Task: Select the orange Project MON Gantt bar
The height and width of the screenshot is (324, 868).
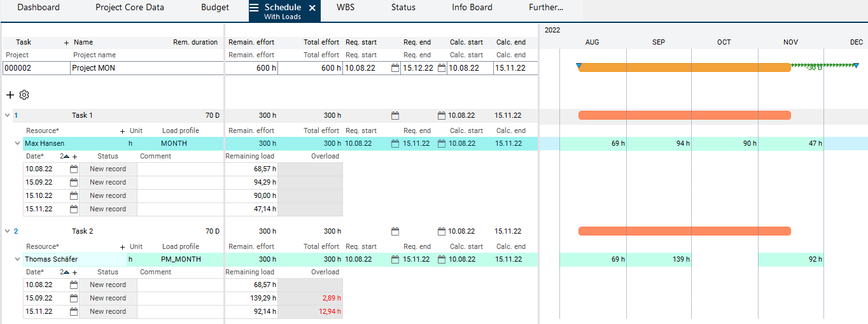Action: 684,67
